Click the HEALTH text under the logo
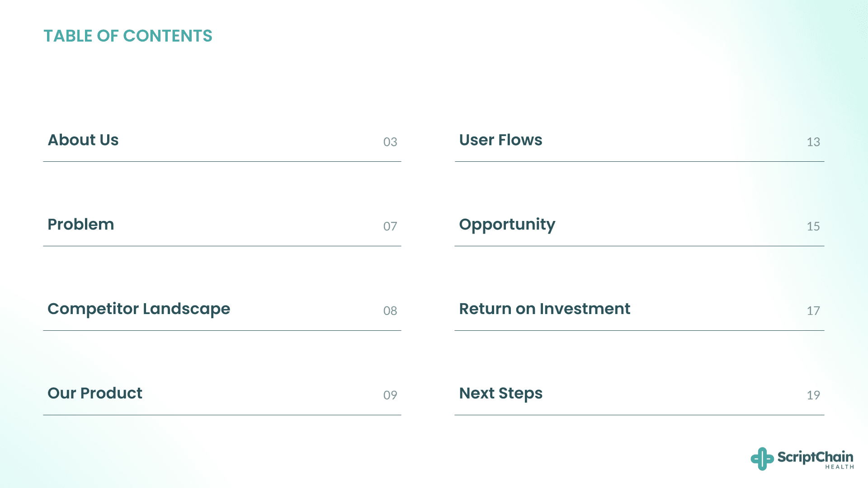 tap(840, 467)
